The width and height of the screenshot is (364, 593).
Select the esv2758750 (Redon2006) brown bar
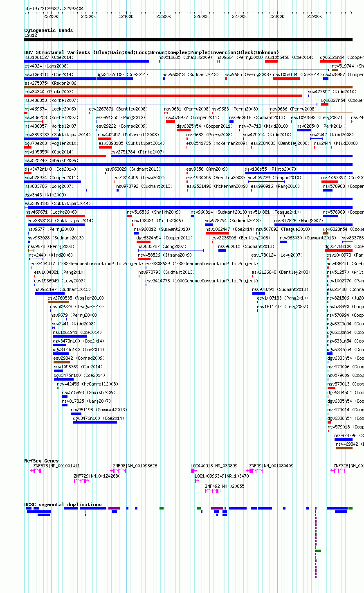point(188,87)
